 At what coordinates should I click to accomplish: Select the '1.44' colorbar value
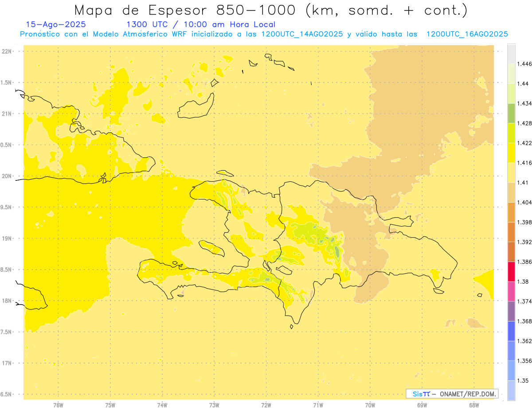click(x=524, y=83)
